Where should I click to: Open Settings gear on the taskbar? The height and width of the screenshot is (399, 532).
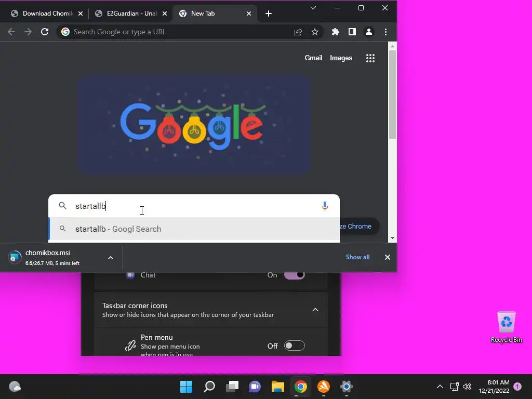tap(347, 387)
